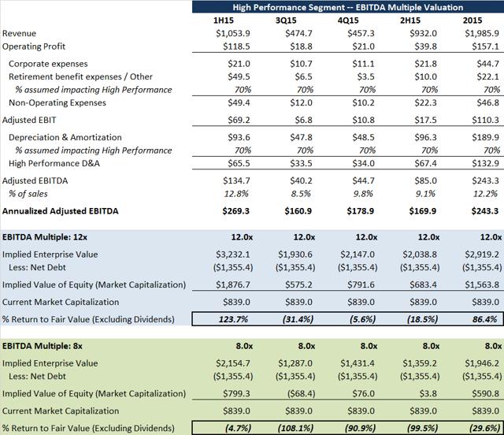
Task: Click implied enterprise value $3,232.1
Action: (233, 255)
